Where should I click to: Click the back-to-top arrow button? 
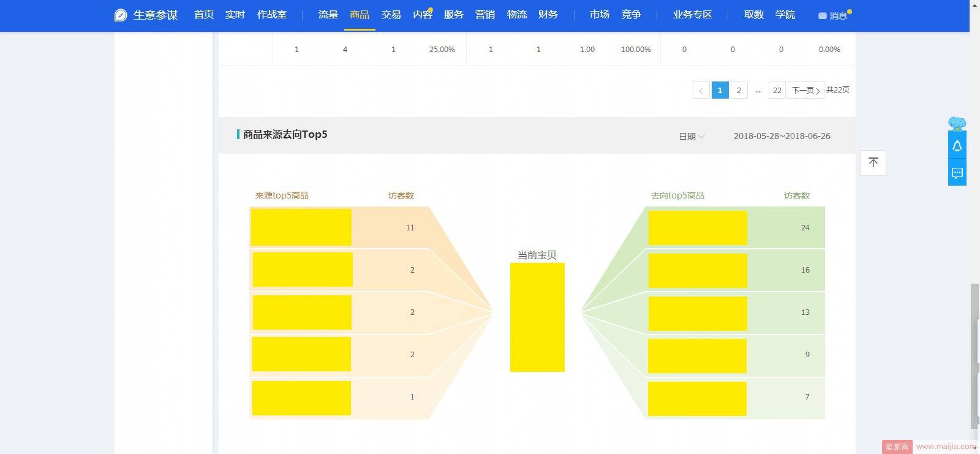coord(873,163)
